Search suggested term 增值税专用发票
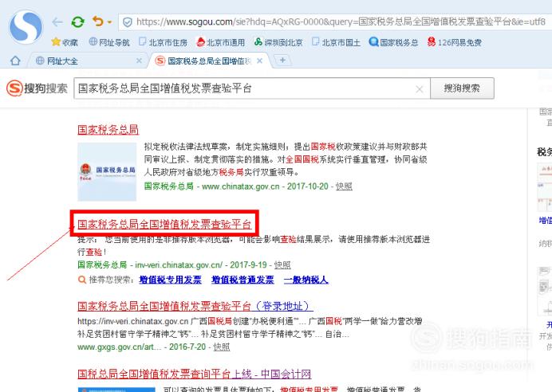This screenshot has height=392, width=552. tap(171, 280)
